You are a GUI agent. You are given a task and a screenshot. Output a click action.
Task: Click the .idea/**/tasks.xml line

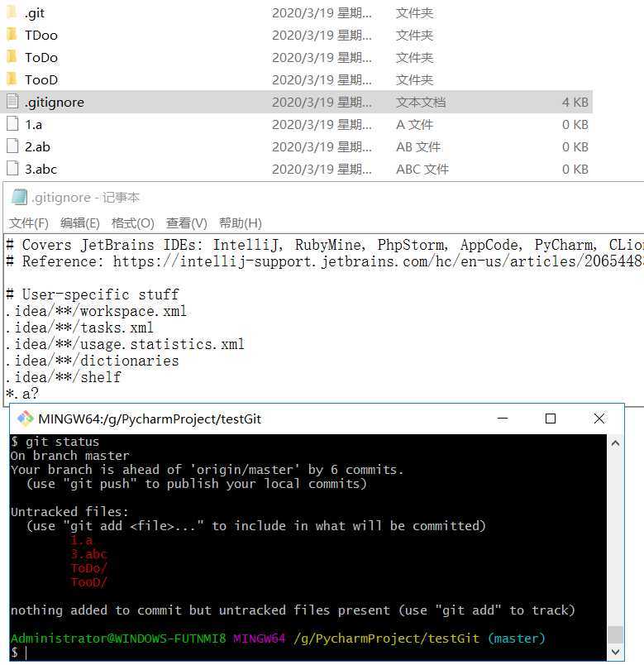coord(79,328)
